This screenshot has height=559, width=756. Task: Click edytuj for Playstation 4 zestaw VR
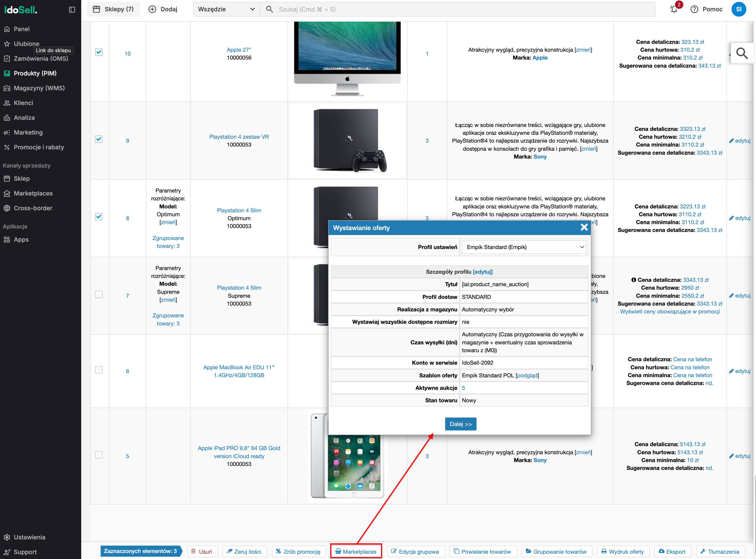click(740, 141)
